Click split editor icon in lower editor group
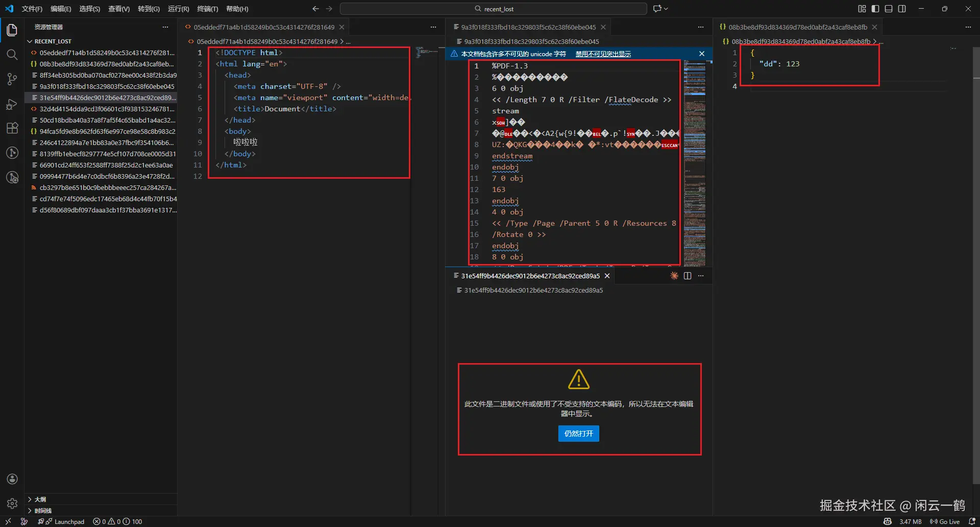Screen dimensions: 980x527 click(x=688, y=276)
